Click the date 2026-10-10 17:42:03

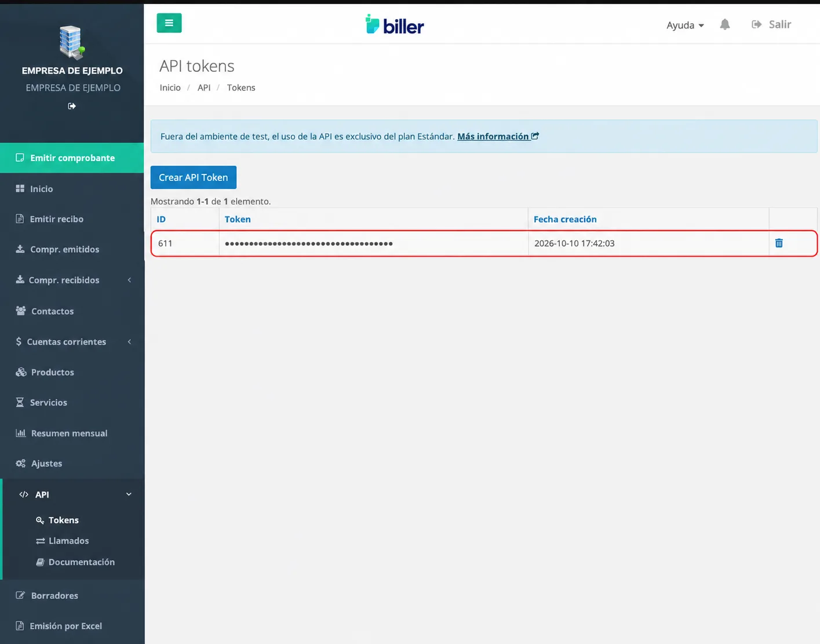(x=574, y=243)
